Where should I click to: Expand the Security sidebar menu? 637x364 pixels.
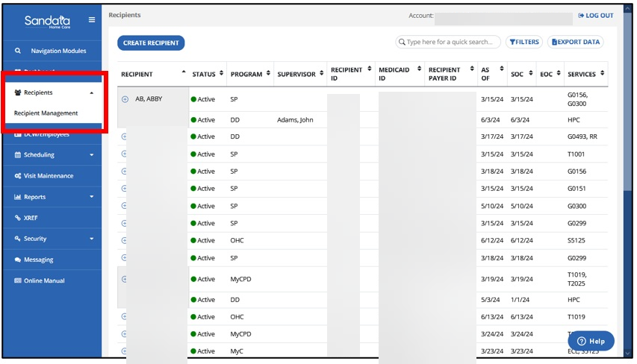tap(91, 239)
